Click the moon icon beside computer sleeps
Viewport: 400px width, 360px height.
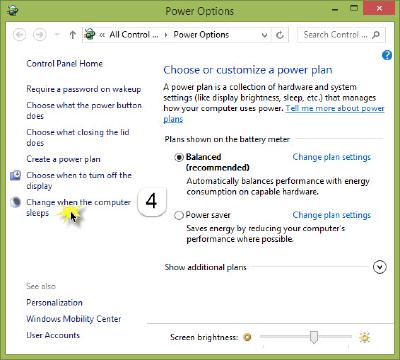click(15, 202)
